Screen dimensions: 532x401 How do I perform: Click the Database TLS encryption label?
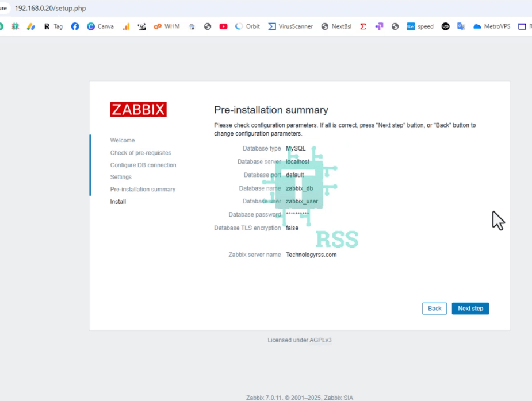(247, 228)
